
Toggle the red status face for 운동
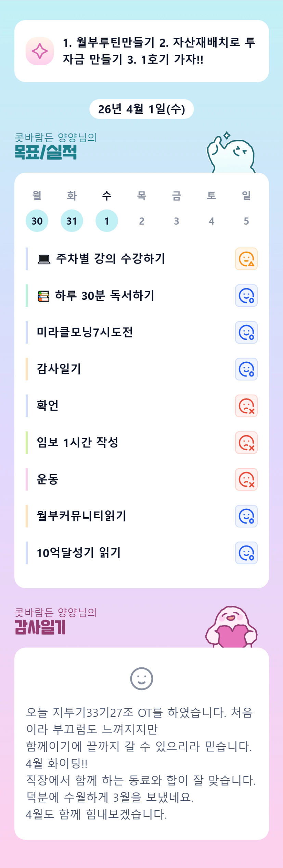coord(246,479)
